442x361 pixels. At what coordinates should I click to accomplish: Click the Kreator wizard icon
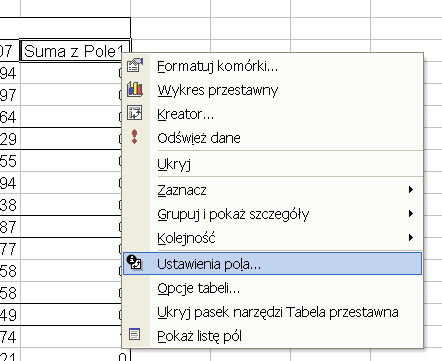[x=135, y=113]
